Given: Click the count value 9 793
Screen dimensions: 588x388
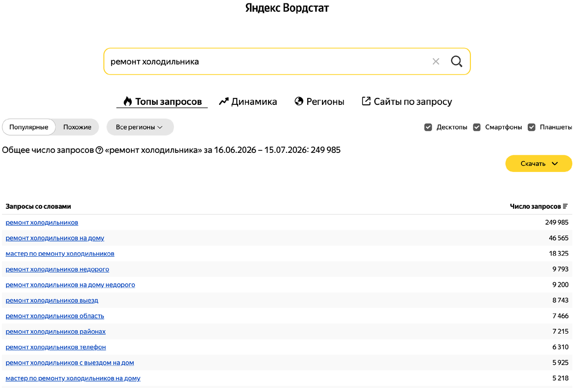Looking at the screenshot, I should pos(560,269).
